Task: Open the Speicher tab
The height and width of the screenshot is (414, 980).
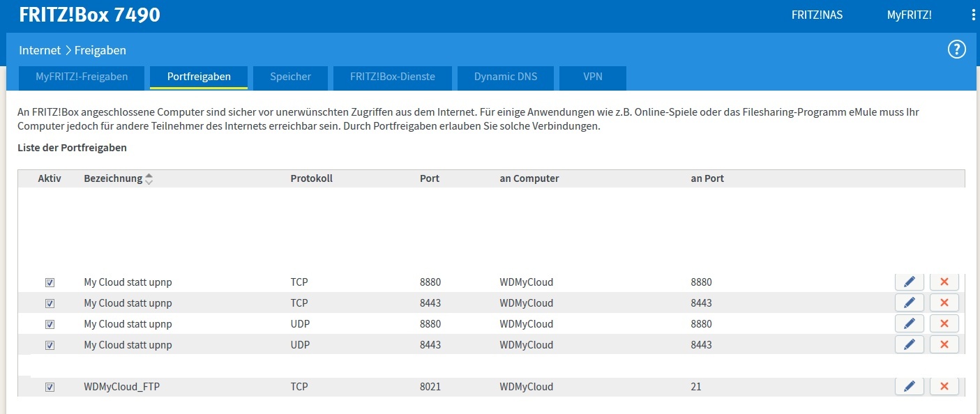Action: tap(290, 77)
